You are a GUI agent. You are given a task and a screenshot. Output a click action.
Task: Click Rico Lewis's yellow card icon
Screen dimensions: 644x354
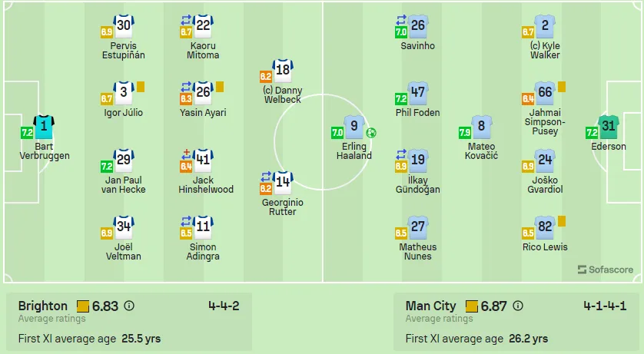pyautogui.click(x=562, y=221)
